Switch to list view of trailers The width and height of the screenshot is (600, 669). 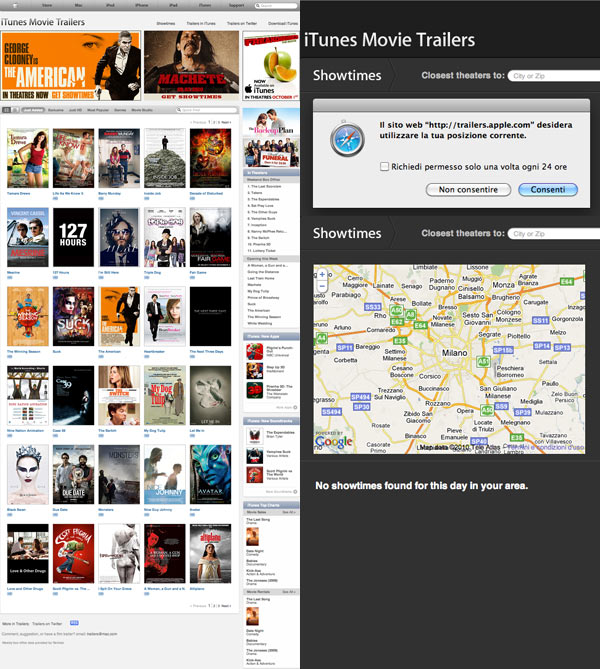[14, 109]
